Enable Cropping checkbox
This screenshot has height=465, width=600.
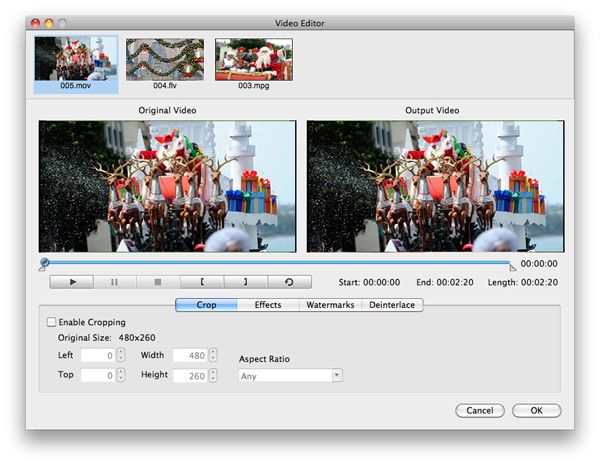point(51,322)
